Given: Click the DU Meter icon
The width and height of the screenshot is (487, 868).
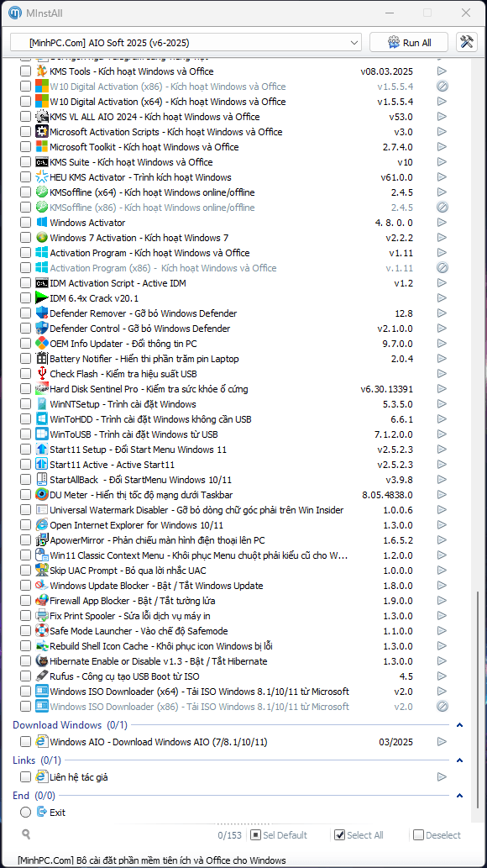Looking at the screenshot, I should [41, 495].
